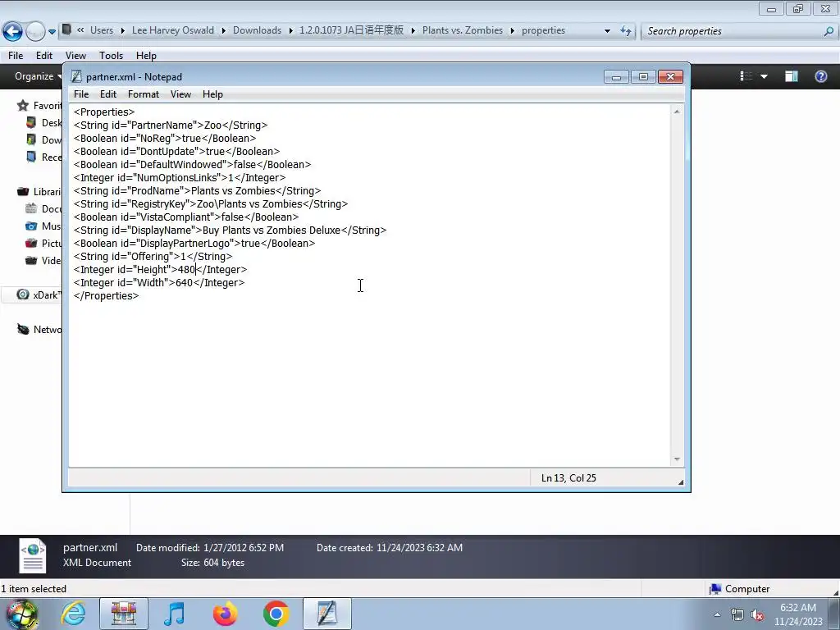Open Explorer's Edit menu

click(44, 56)
